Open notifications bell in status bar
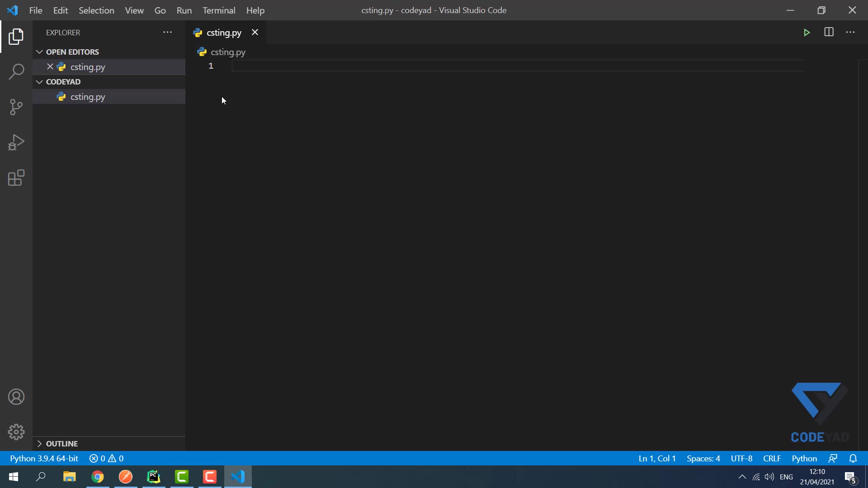Screen dimensions: 868x488 click(853, 459)
